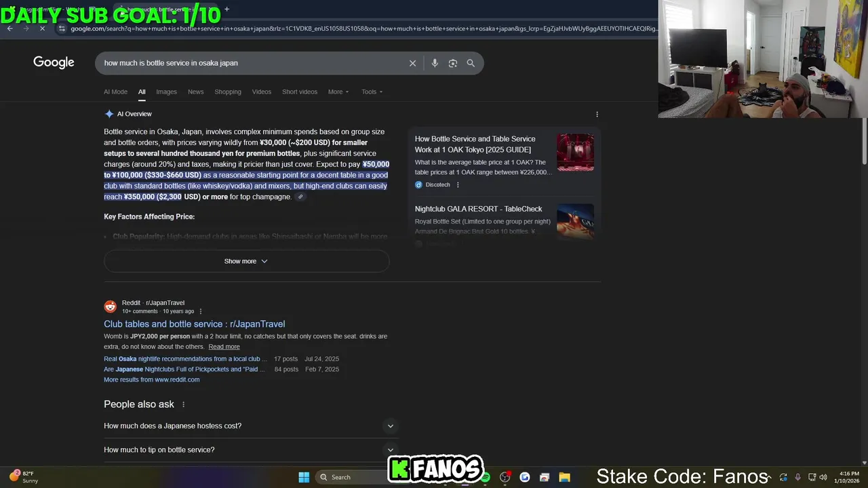Click the microphone icon in system tray
The height and width of the screenshot is (488, 868).
point(797,477)
